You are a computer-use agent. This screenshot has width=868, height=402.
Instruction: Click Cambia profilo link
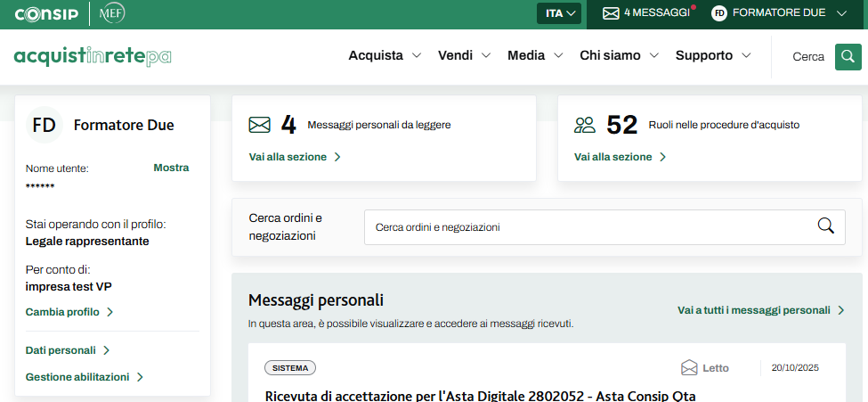[69, 312]
